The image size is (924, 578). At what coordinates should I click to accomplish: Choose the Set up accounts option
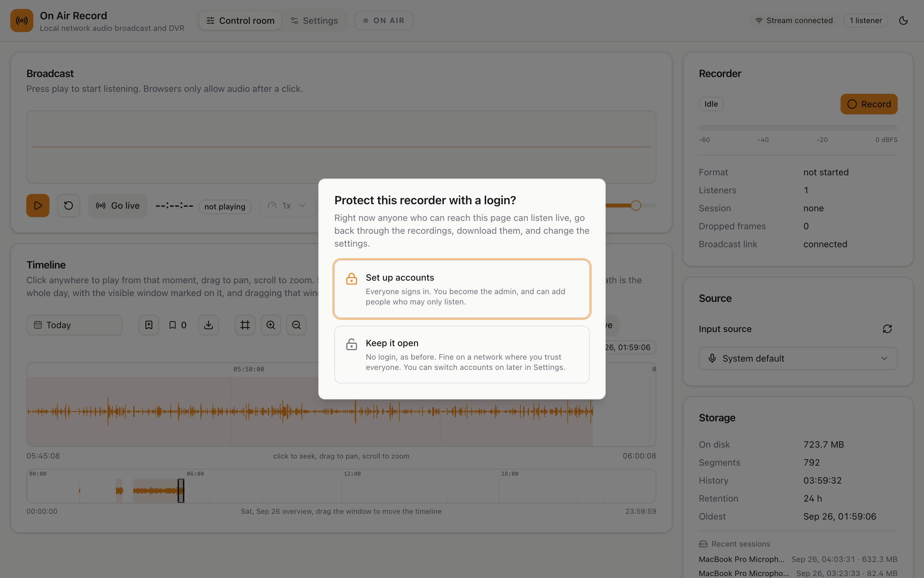pos(462,289)
